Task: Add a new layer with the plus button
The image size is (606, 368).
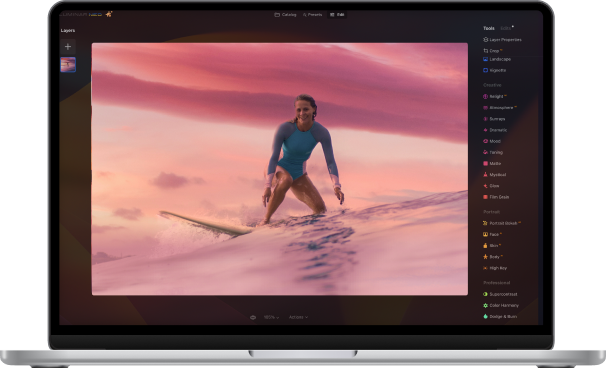Action: (68, 47)
